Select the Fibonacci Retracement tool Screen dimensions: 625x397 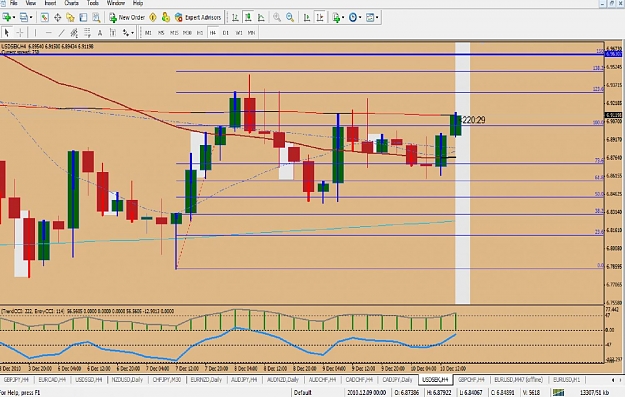(x=87, y=32)
